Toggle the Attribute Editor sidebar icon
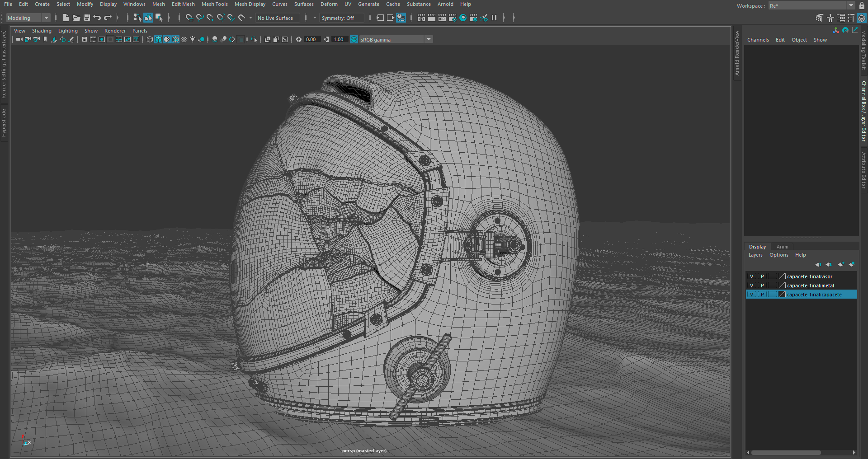868x459 pixels. click(x=841, y=18)
